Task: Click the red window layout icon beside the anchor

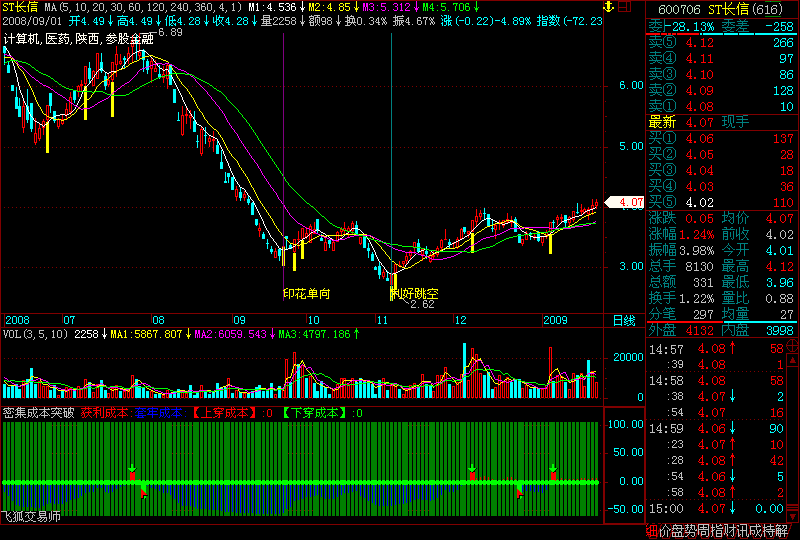Action: [x=624, y=7]
